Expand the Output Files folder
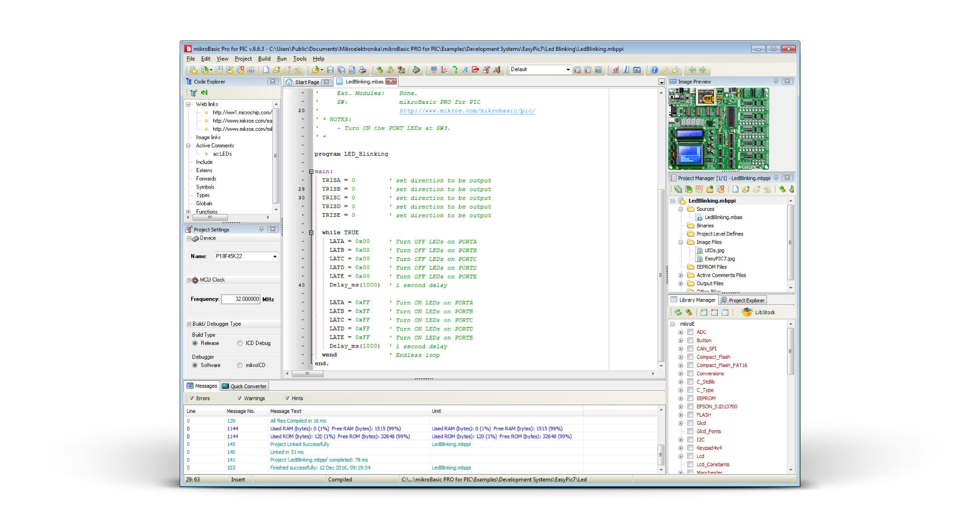 (x=680, y=284)
